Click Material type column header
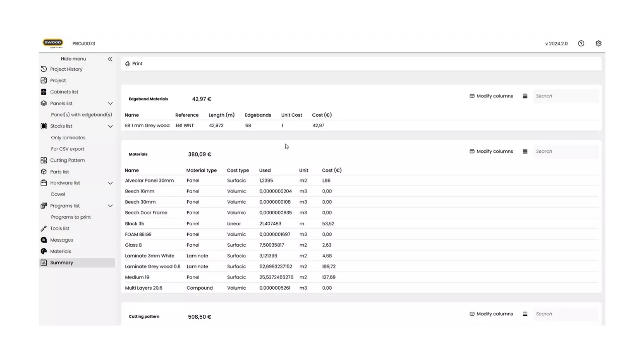The image size is (644, 362). pyautogui.click(x=201, y=170)
